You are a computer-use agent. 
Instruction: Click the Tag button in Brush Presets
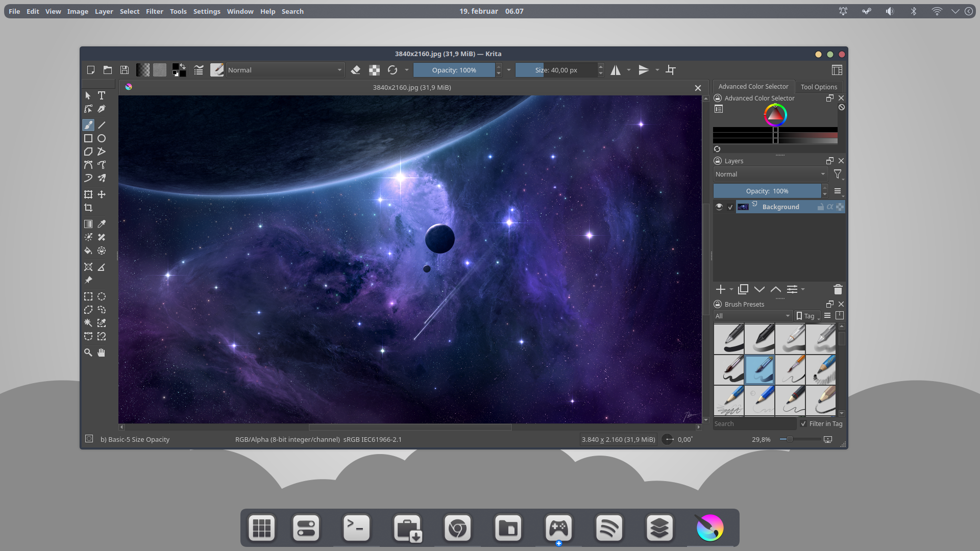tap(806, 316)
